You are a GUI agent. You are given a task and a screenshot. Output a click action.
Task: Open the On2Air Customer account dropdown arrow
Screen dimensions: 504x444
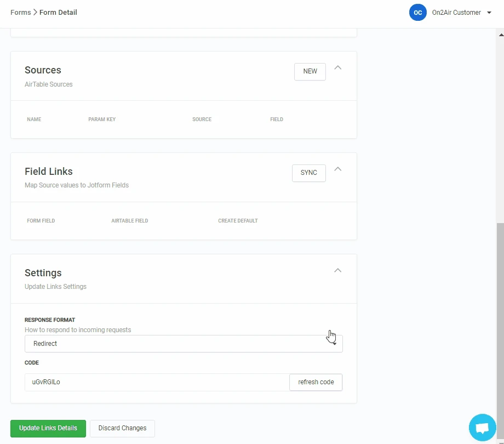coord(489,13)
